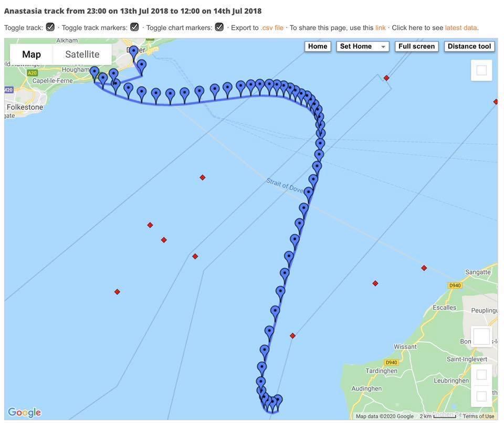Click the red chart marker near Sangatte
Image resolution: width=504 pixels, height=423 pixels.
[424, 268]
